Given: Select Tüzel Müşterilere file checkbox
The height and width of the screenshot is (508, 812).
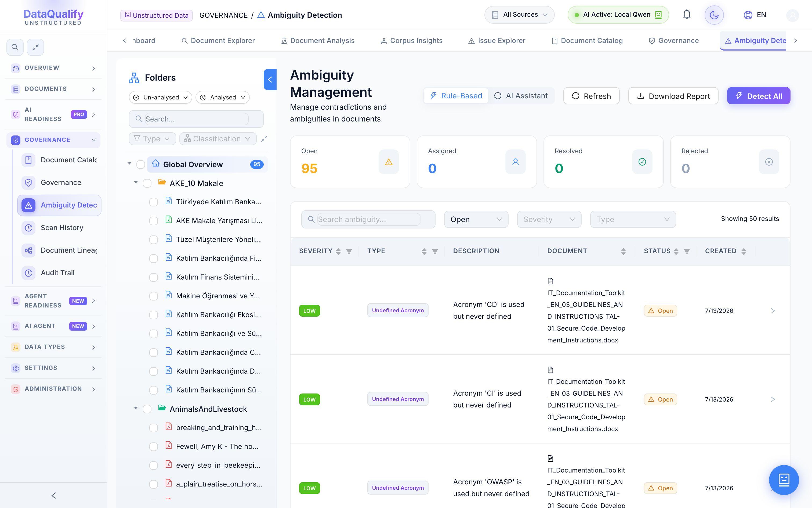Looking at the screenshot, I should tap(154, 239).
